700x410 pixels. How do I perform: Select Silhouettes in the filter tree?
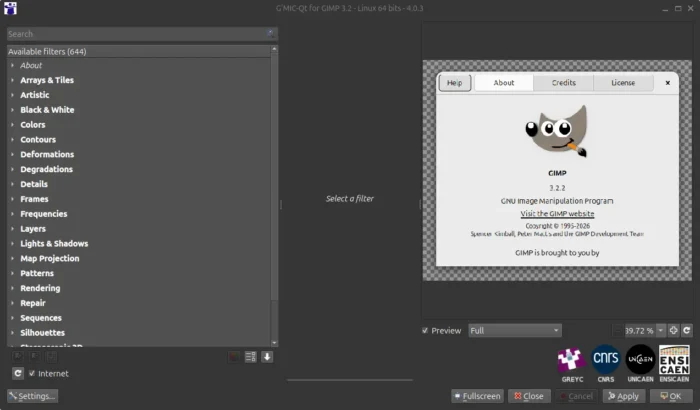pos(42,333)
